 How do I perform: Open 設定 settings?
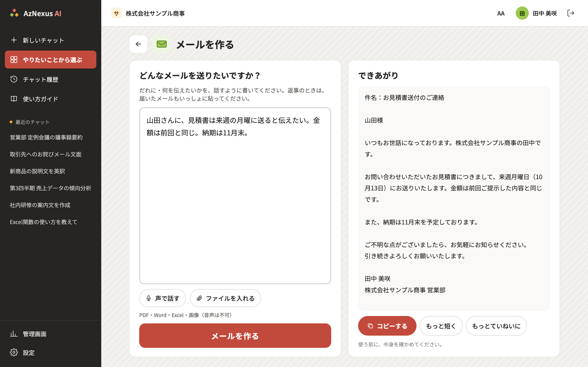click(51, 353)
